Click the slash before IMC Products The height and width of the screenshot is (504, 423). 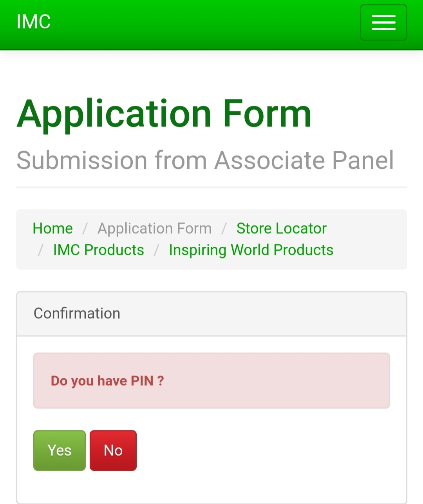40,250
